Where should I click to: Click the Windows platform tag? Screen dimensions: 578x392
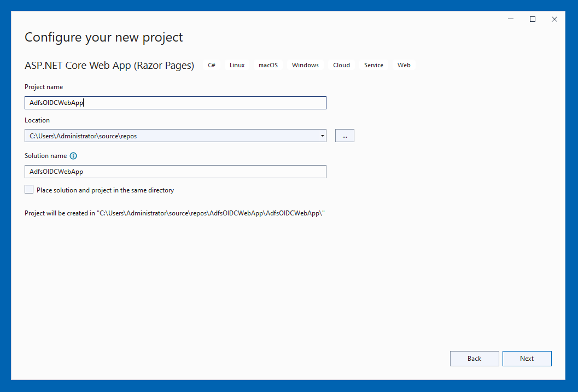(x=305, y=65)
